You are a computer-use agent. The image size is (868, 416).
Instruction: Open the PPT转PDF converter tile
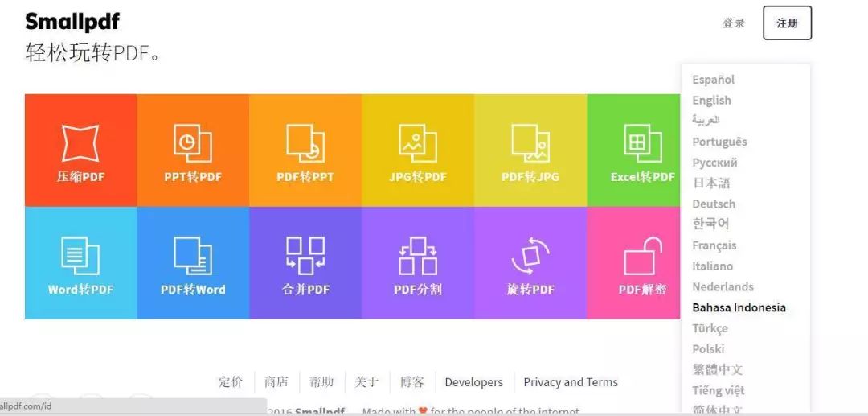(193, 150)
